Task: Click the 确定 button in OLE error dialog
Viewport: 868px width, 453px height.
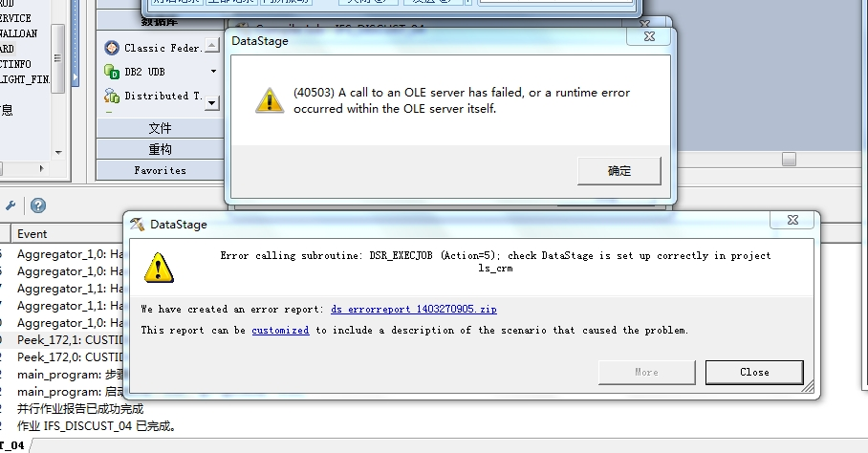Action: (618, 171)
